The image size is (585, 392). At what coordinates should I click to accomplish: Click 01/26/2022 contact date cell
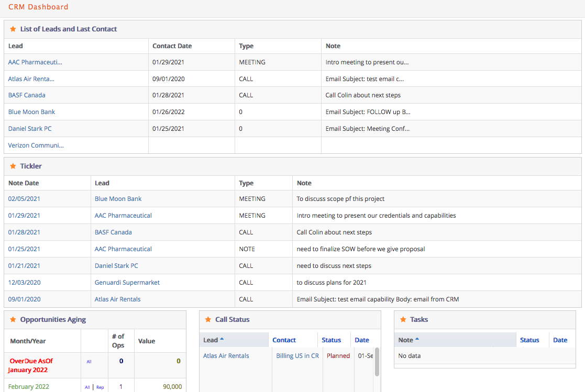pos(169,112)
